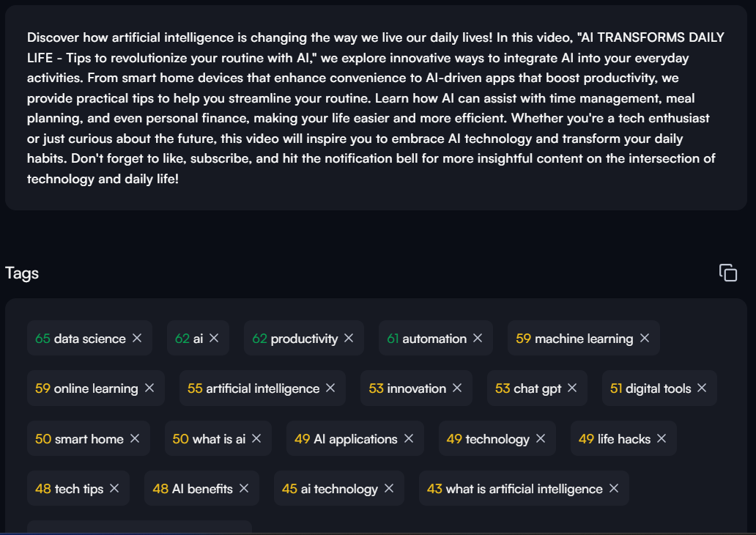Click the AI applications tag label
This screenshot has width=756, height=535.
click(355, 439)
